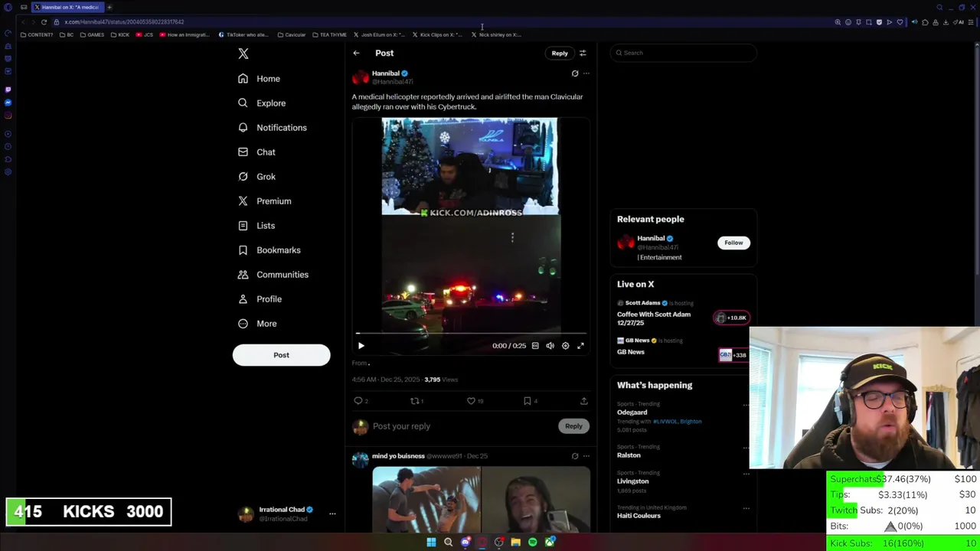Viewport: 980px width, 551px height.
Task: Open Hannibal's profile in Relevant people
Action: (650, 238)
